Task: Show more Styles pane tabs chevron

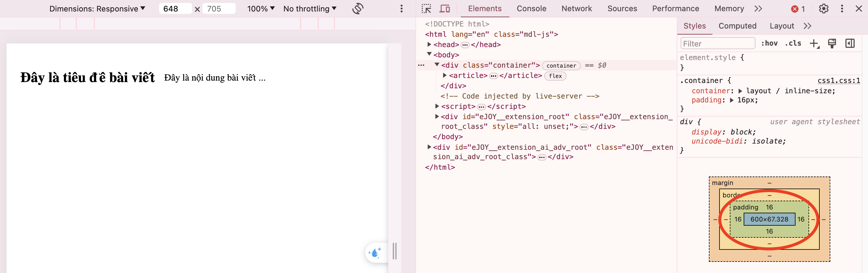Action: (x=807, y=26)
